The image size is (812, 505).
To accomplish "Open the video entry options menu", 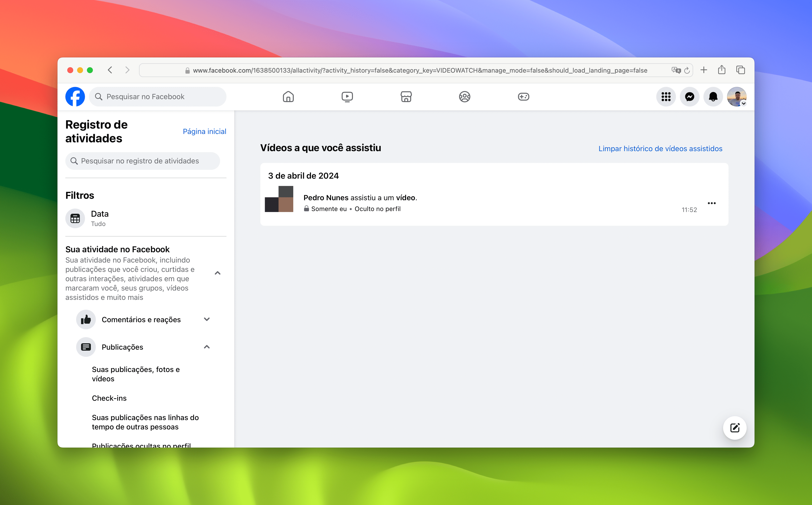I will click(x=712, y=203).
